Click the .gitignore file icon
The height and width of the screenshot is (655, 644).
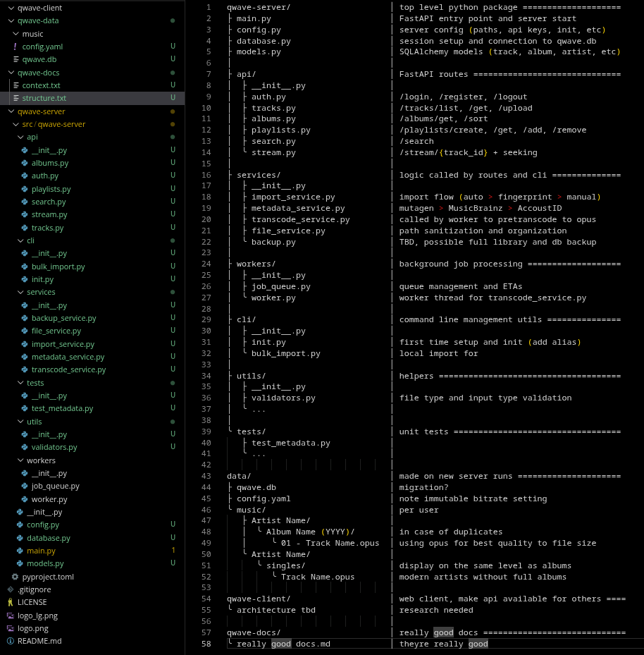(10, 589)
